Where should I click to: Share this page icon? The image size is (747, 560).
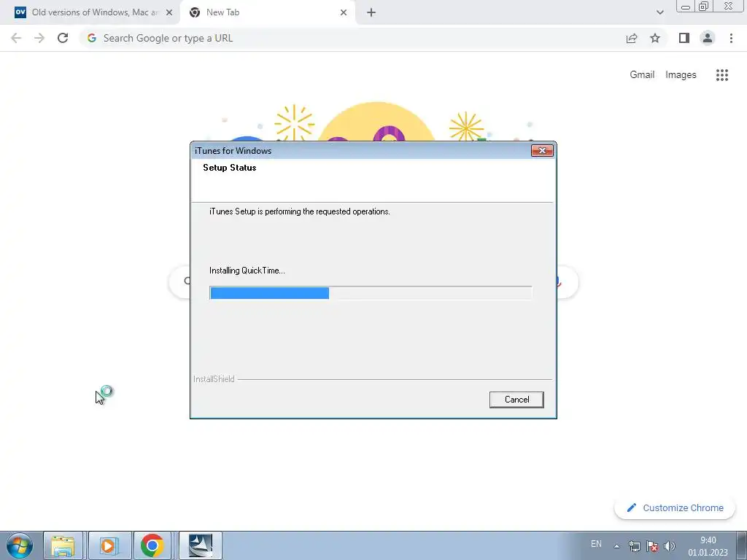632,38
